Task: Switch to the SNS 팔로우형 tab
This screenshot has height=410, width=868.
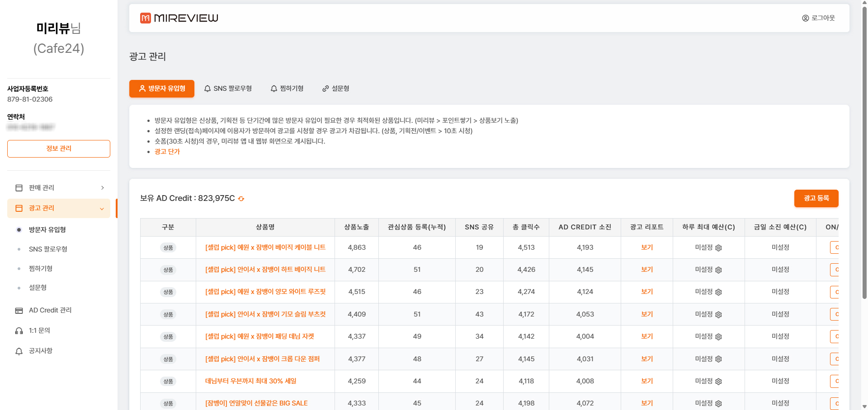Action: pyautogui.click(x=228, y=89)
